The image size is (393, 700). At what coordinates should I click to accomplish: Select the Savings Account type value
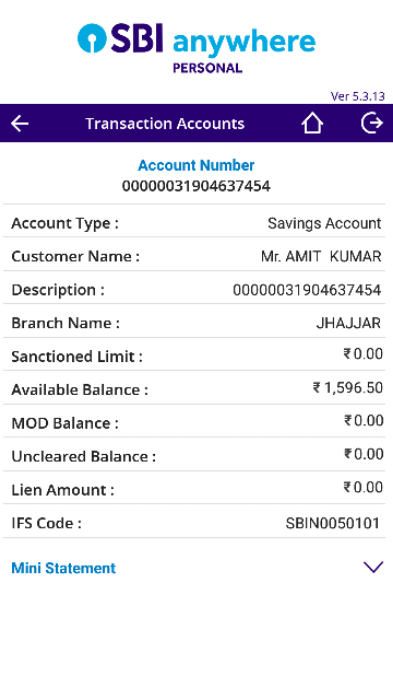click(324, 223)
